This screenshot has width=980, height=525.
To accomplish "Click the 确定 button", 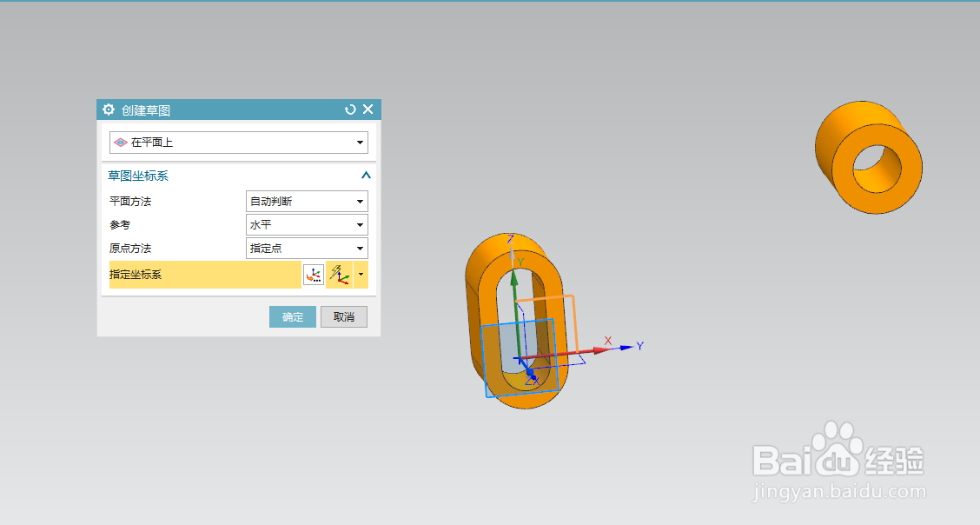I will click(x=293, y=317).
